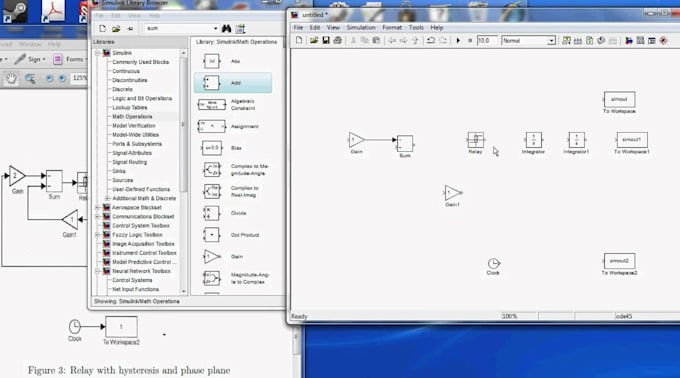
Task: Select the Integrator1 block
Action: tap(576, 140)
